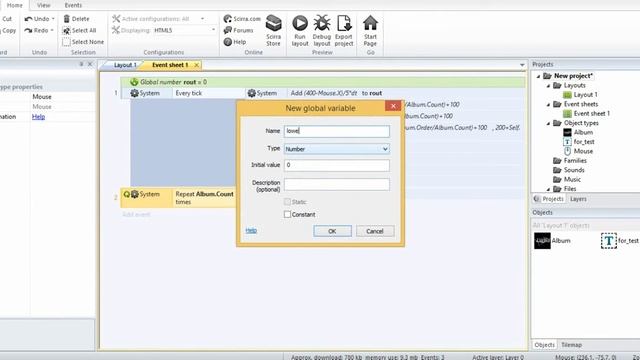Click the loop icon on Repeat event
This screenshot has height=360, width=640.
pos(127,194)
